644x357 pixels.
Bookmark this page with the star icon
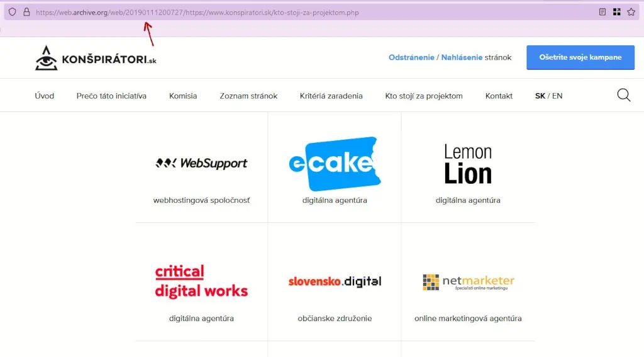(x=631, y=12)
